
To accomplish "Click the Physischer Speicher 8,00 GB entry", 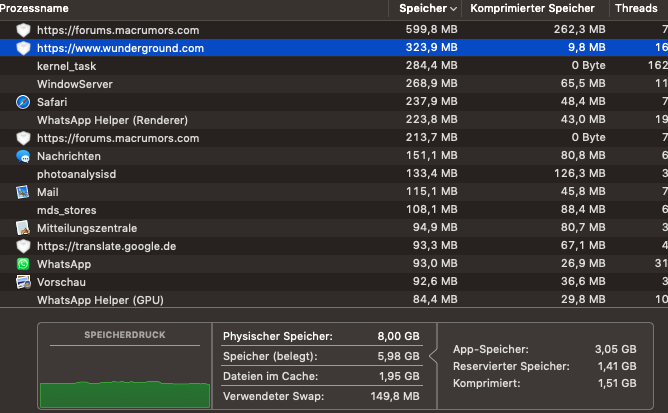I will click(321, 336).
